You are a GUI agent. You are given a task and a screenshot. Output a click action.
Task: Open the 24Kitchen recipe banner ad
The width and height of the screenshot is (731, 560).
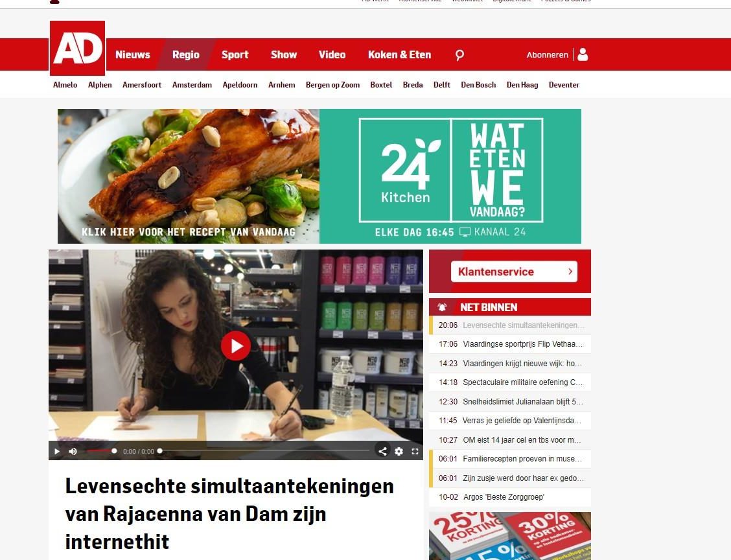[x=319, y=176]
